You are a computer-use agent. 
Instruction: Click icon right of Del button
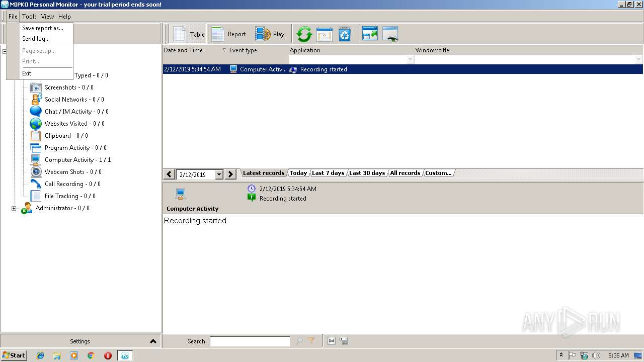click(344, 341)
